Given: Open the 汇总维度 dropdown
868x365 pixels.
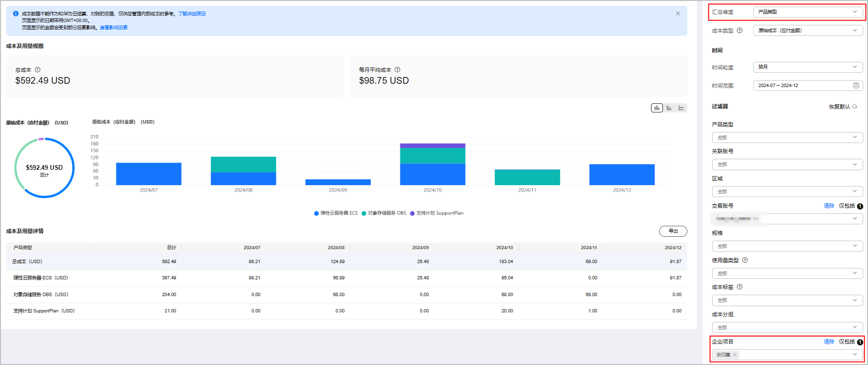Looking at the screenshot, I should click(808, 12).
